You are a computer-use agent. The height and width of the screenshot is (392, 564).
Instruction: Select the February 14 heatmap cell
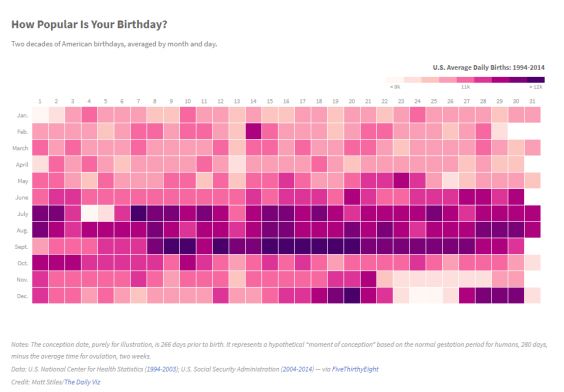[x=253, y=131]
